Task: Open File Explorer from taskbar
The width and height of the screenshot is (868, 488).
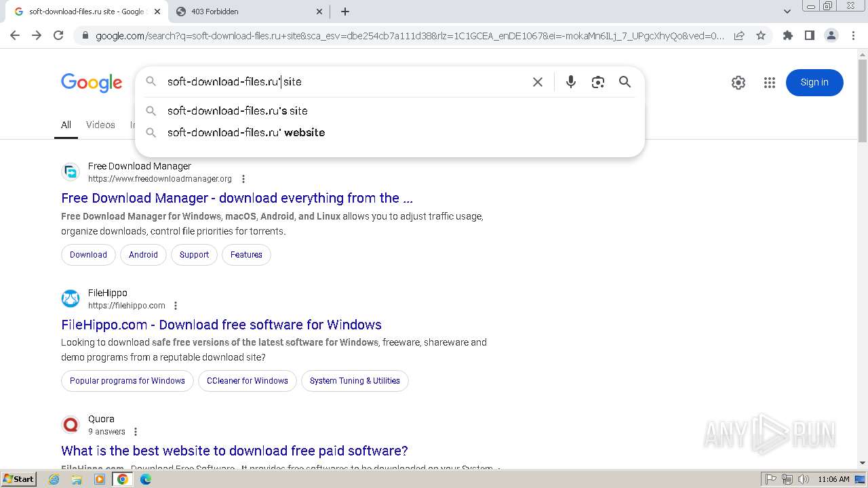Action: 77,479
